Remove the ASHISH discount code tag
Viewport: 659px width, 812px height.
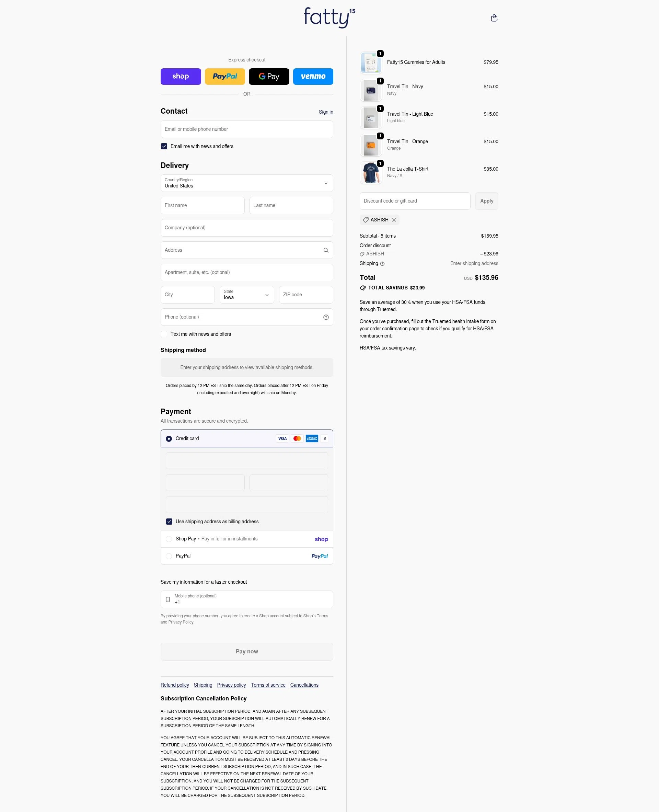coord(394,220)
